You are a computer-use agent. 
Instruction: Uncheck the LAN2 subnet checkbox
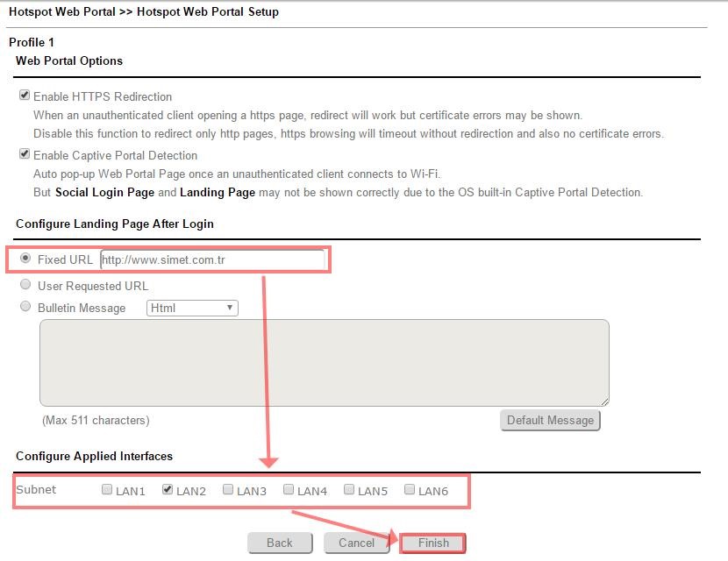coord(168,490)
